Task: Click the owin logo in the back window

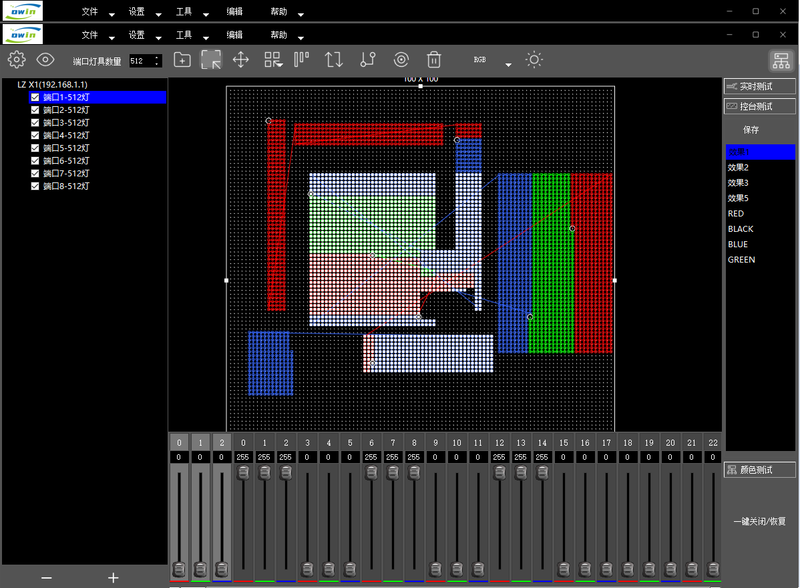Action: [x=23, y=11]
